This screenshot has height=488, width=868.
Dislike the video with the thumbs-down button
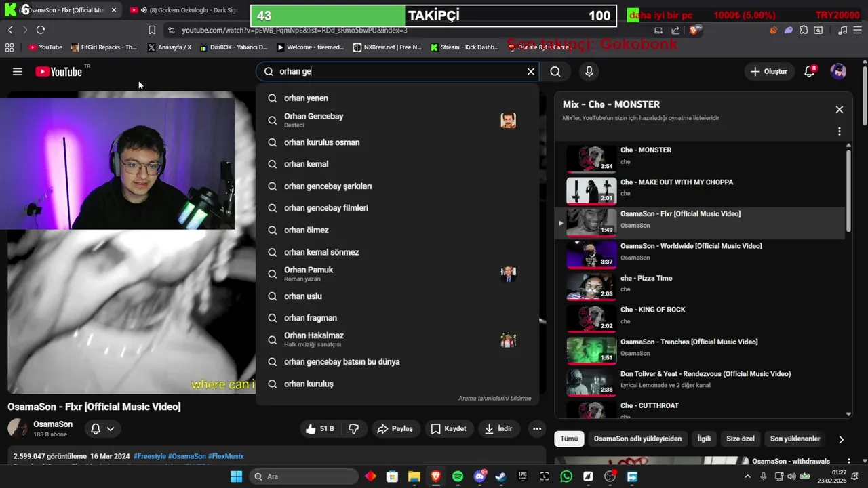pos(353,428)
